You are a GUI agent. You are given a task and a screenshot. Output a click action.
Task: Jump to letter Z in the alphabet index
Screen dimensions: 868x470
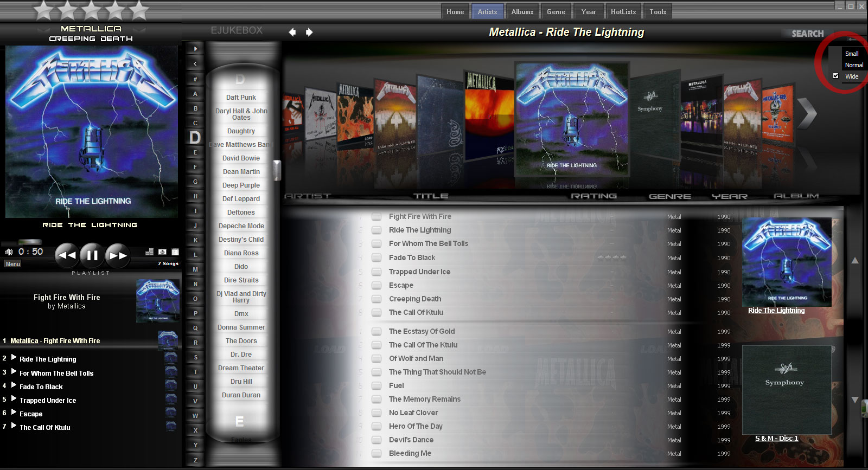click(195, 460)
